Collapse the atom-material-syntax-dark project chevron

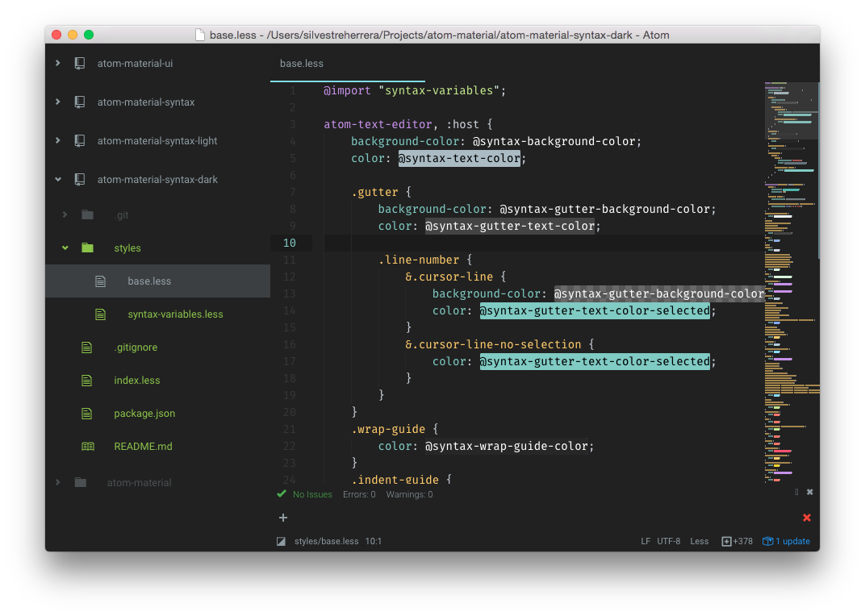(x=58, y=179)
